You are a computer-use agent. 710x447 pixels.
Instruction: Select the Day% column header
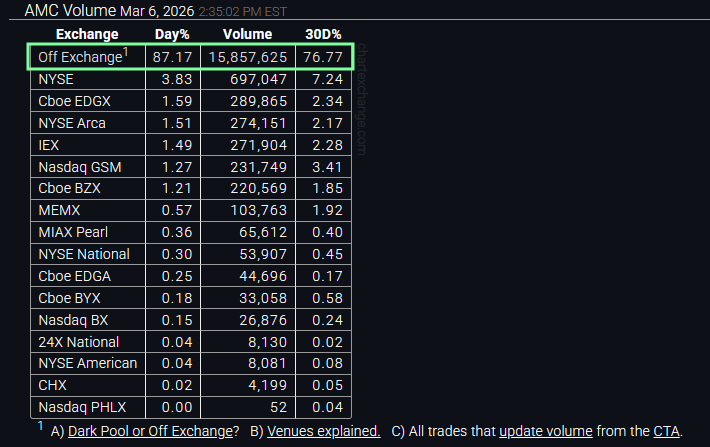172,34
